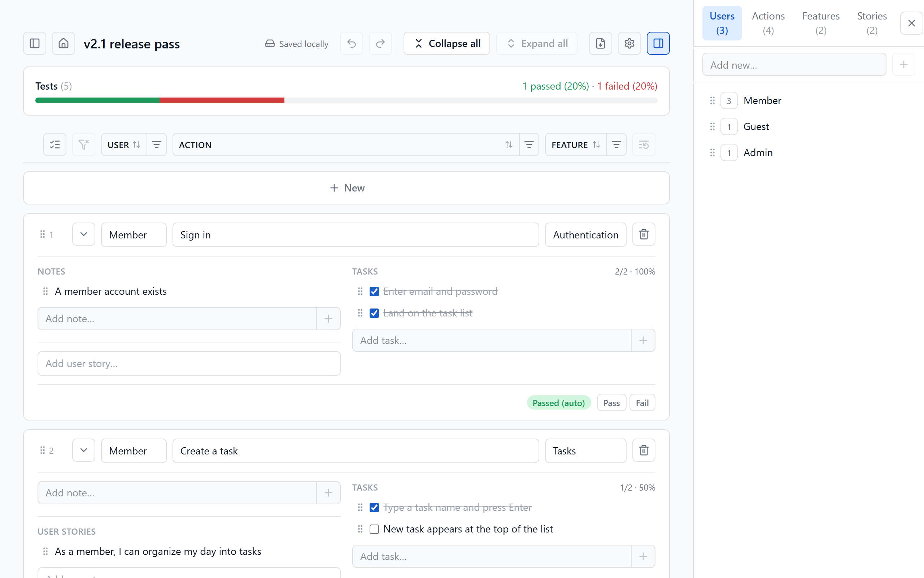
Task: Sort by USER column header
Action: (124, 144)
